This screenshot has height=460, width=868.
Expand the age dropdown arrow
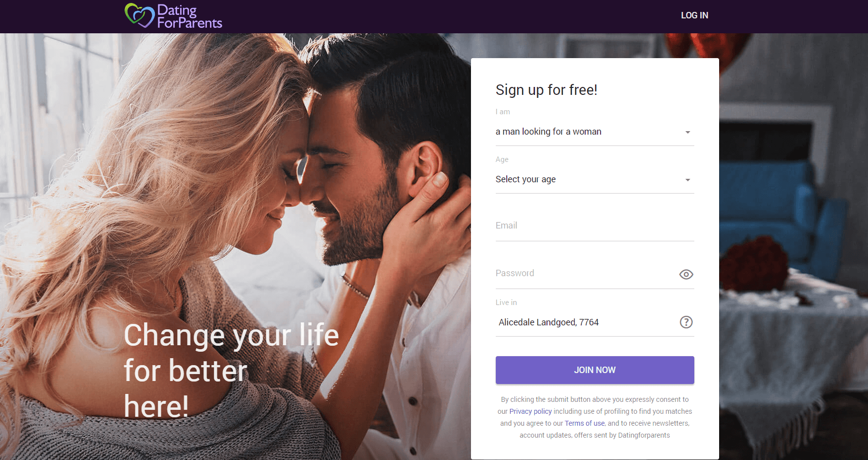pos(687,180)
